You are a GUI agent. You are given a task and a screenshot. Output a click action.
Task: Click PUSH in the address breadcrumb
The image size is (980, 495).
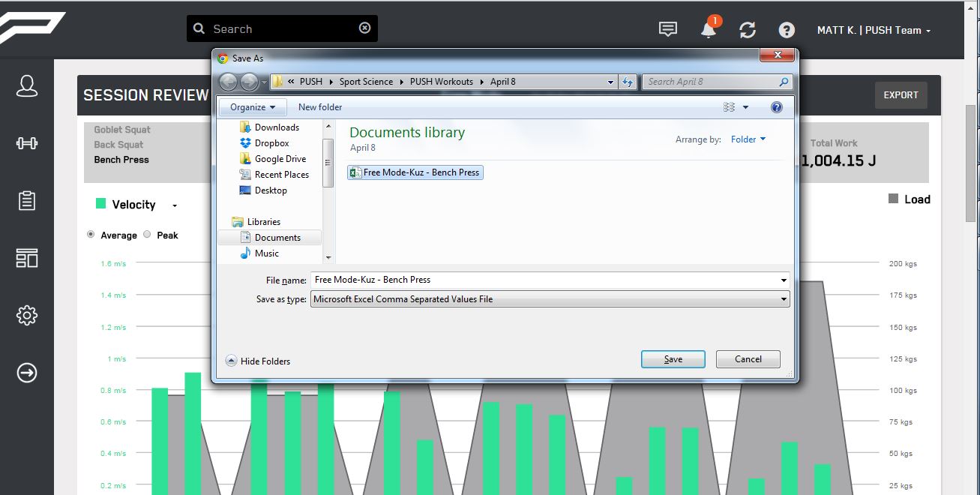pyautogui.click(x=311, y=82)
